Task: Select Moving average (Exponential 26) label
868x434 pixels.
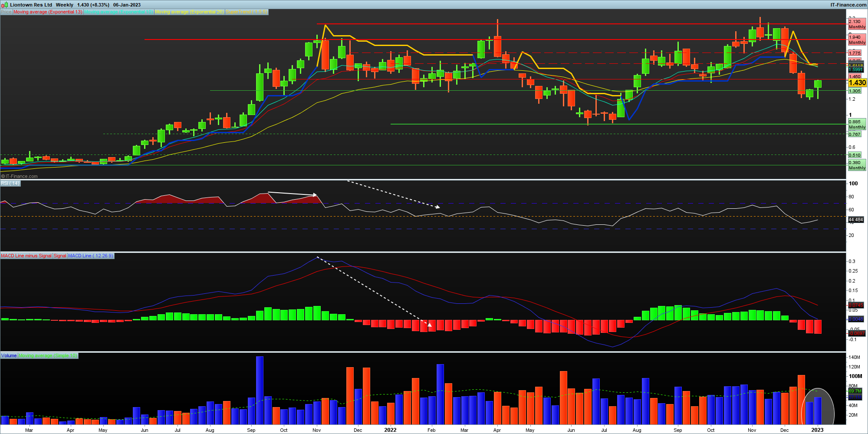Action: (189, 12)
